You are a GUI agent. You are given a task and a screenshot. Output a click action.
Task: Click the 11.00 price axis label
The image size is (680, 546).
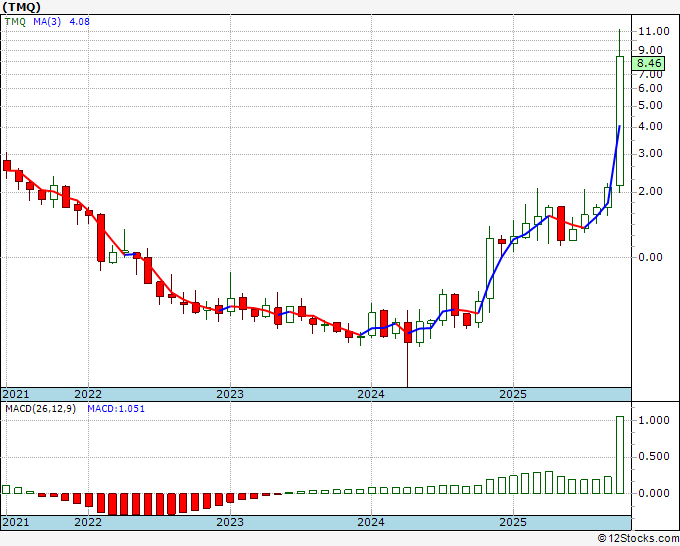point(654,31)
